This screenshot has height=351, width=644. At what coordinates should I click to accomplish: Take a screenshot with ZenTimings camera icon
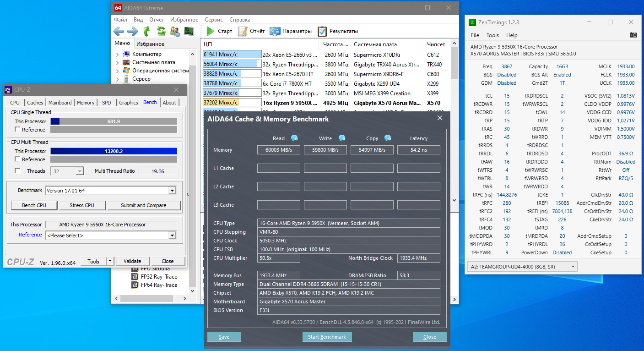click(x=633, y=35)
